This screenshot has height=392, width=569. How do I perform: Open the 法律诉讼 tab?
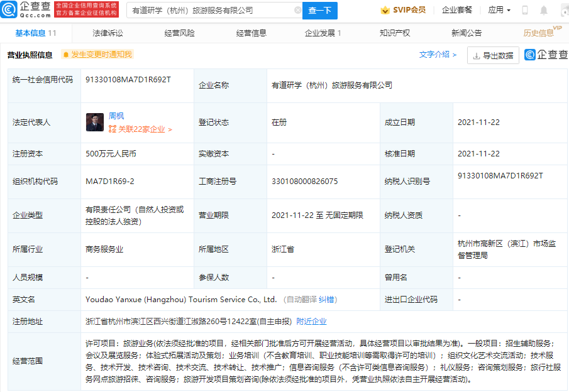(108, 33)
